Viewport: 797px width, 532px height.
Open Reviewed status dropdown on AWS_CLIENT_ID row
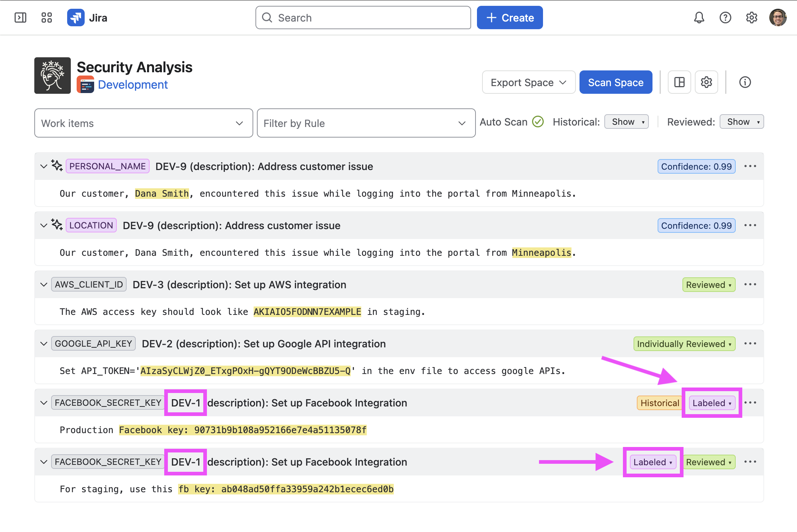click(709, 285)
